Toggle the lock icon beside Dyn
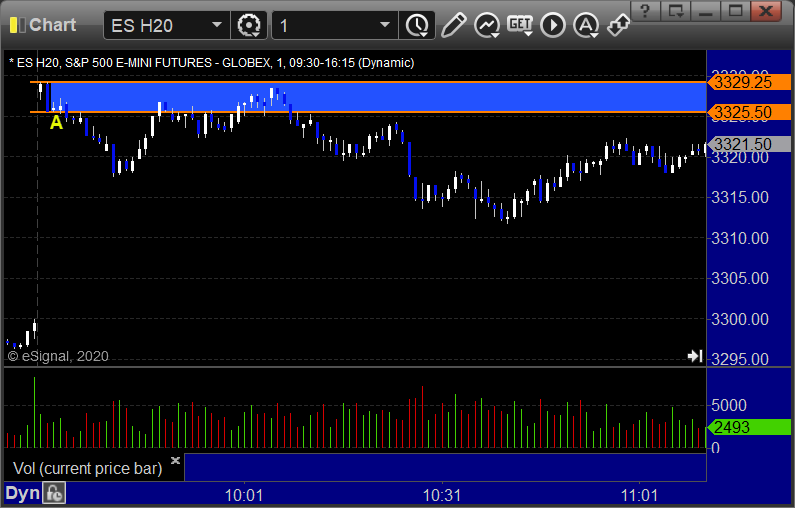The width and height of the screenshot is (795, 508). [x=54, y=493]
